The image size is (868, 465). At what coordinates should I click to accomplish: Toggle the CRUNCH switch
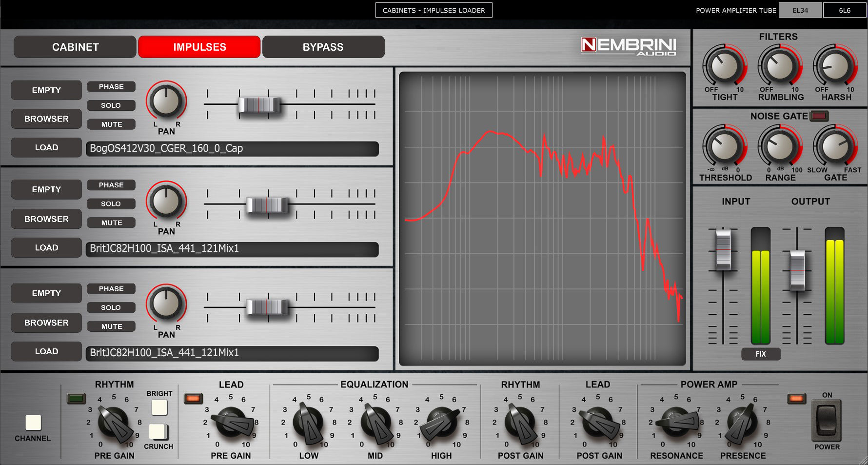pos(158,432)
